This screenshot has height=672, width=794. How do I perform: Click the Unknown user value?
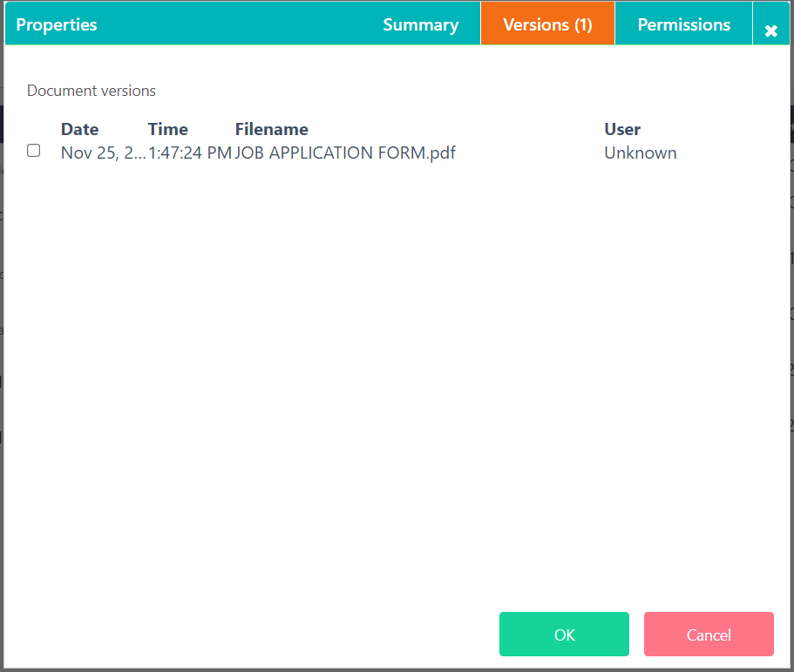(641, 153)
